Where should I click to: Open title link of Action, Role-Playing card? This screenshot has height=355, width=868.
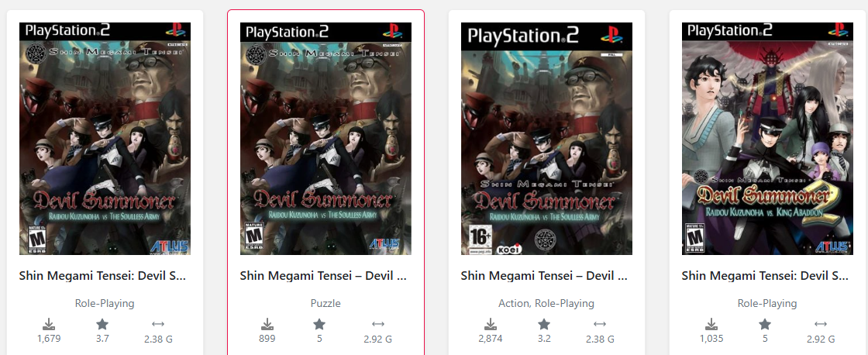[545, 275]
